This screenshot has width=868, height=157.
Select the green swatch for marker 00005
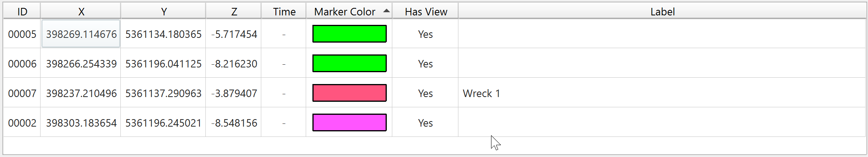coord(349,34)
